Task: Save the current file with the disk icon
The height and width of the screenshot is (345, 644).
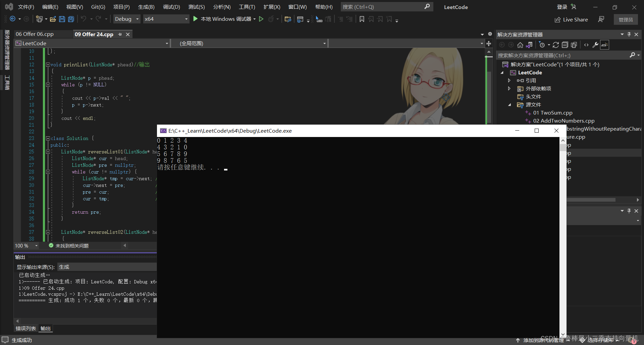Action: tap(62, 19)
